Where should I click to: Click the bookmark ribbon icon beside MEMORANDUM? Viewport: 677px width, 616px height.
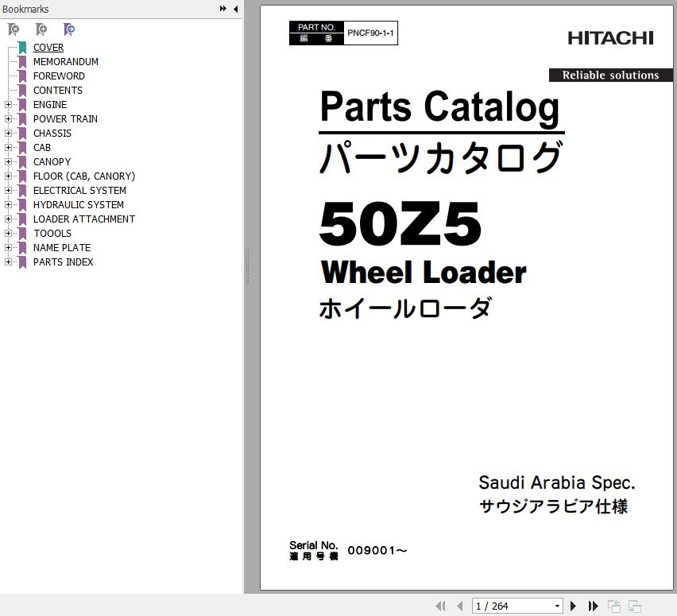(x=22, y=62)
